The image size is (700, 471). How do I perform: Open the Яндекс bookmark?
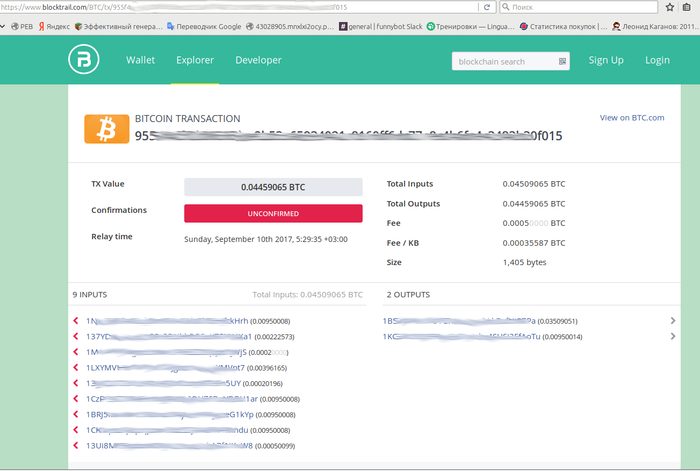click(54, 26)
